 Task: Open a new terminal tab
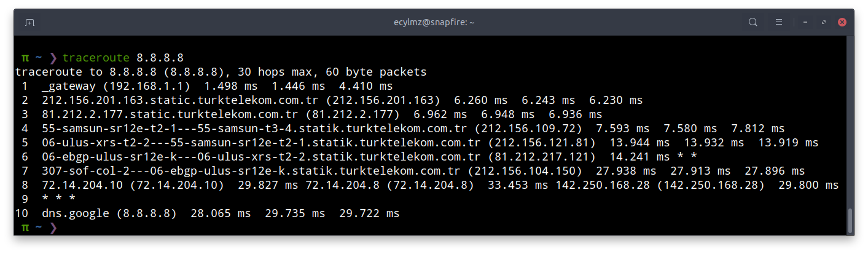tap(29, 22)
